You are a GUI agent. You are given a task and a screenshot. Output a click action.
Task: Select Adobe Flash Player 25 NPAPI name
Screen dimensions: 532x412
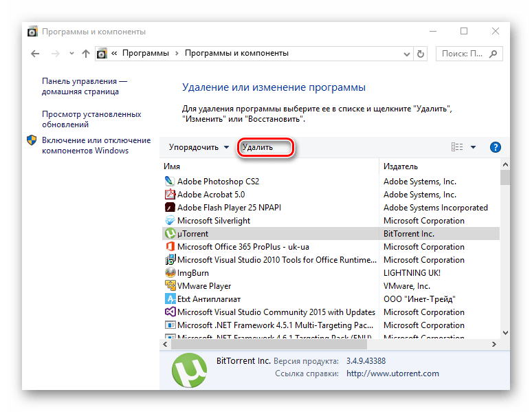[x=229, y=208]
